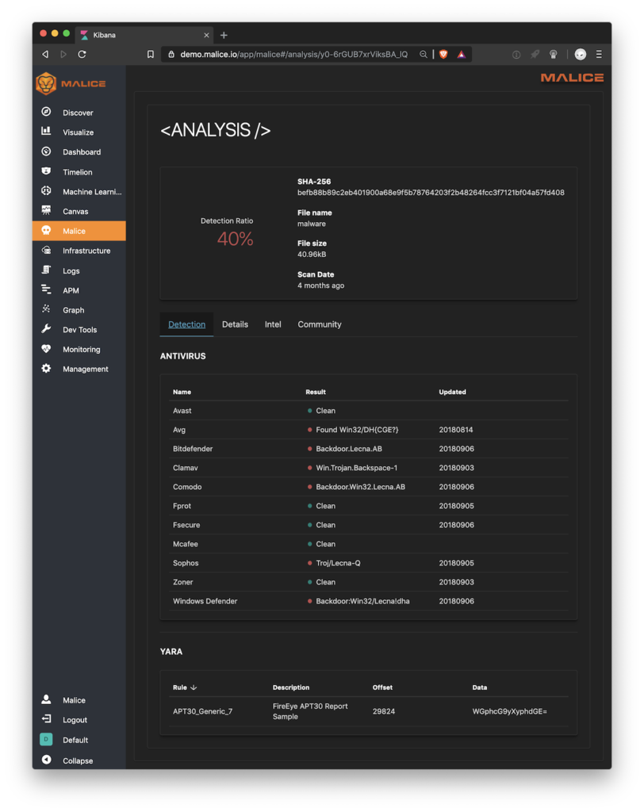This screenshot has width=644, height=812.
Task: Select the Canvas sidebar icon
Action: click(x=46, y=210)
